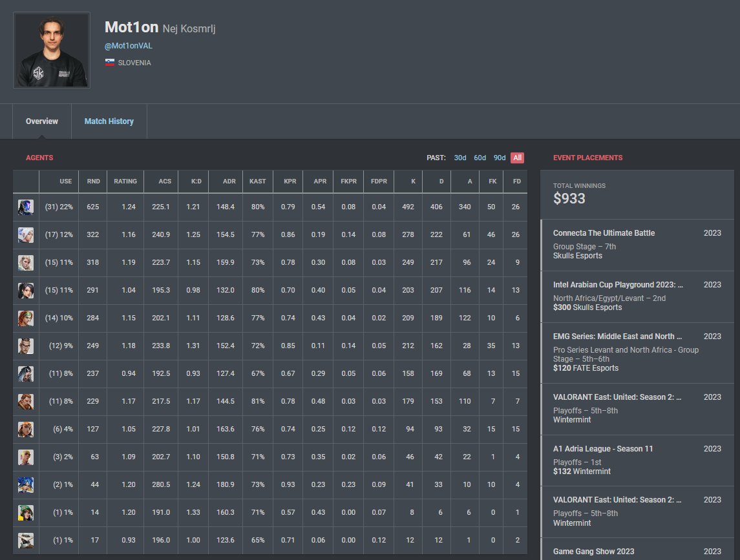Click agent icon in the (6) 4% row

click(x=25, y=430)
